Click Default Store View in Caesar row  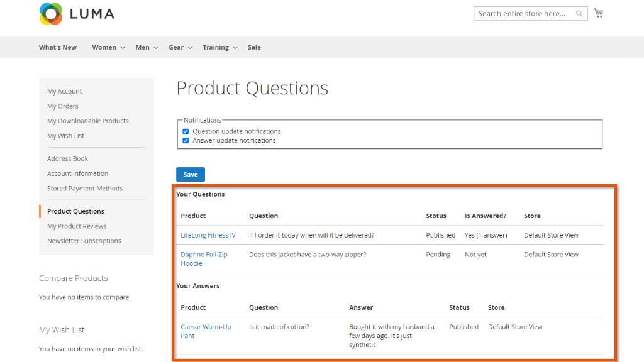point(515,327)
